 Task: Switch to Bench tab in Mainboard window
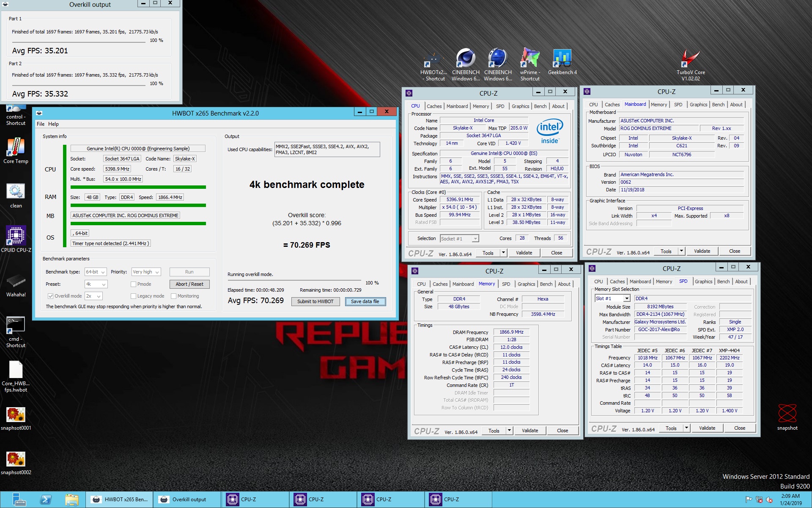point(718,105)
